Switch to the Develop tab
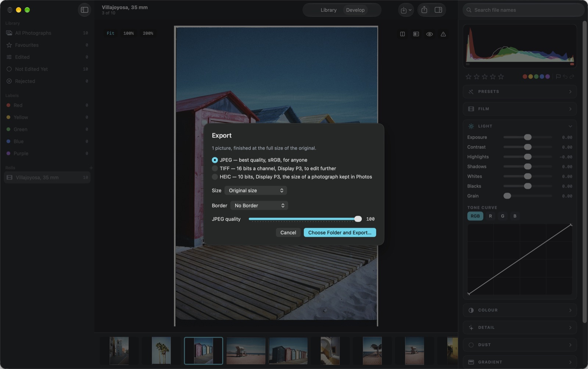 point(355,10)
